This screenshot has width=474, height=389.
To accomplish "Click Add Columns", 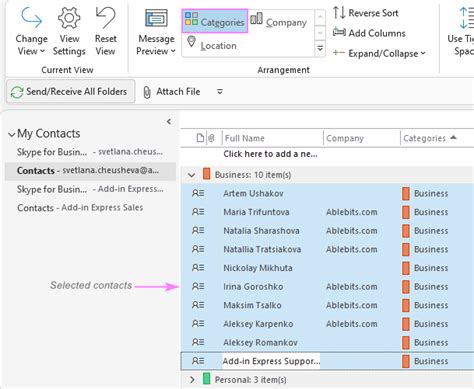I will (x=369, y=33).
